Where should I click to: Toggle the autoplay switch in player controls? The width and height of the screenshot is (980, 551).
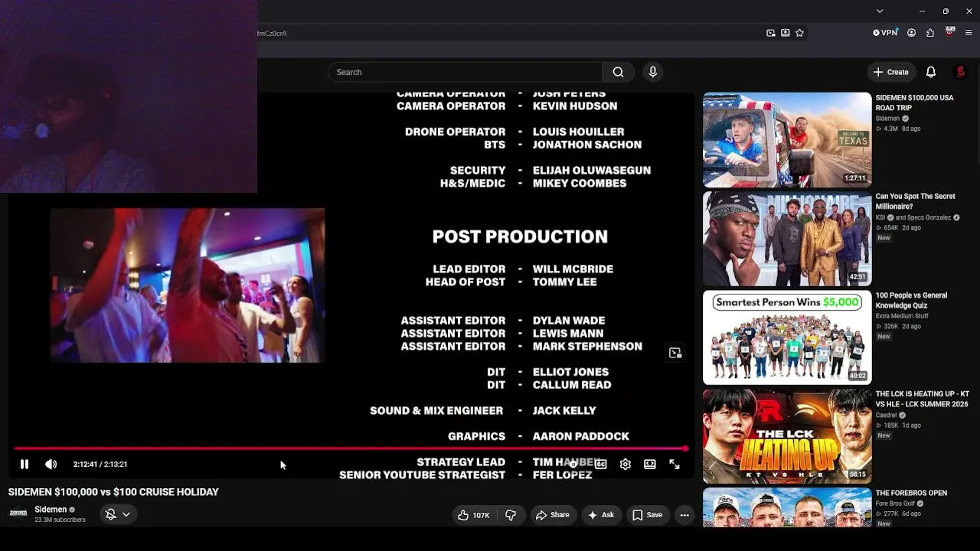coord(573,464)
